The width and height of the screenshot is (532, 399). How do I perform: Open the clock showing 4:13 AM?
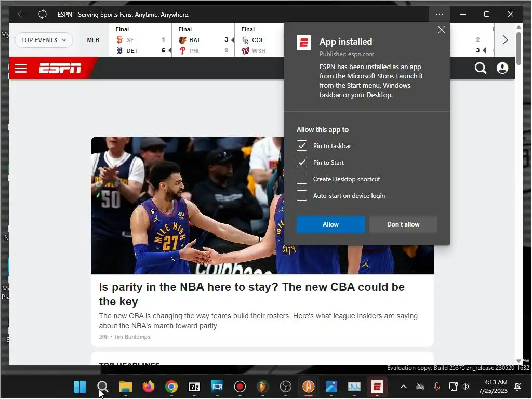pos(493,387)
